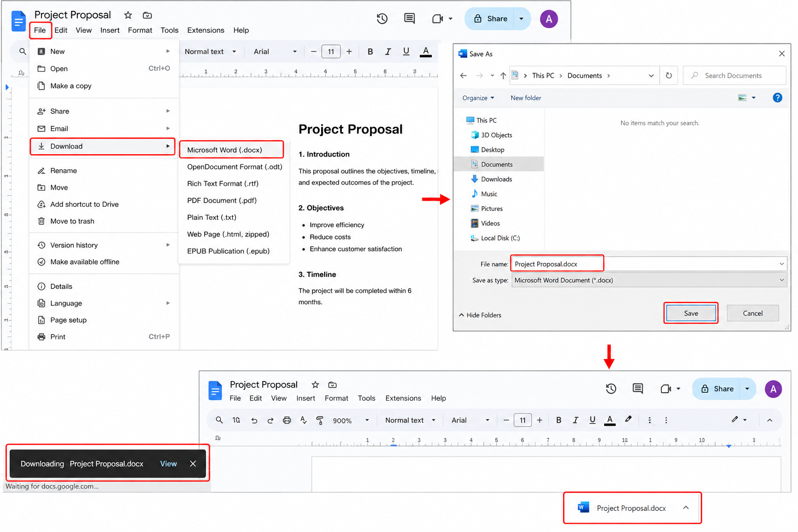The width and height of the screenshot is (798, 532).
Task: Toggle Italic in the bottom Docs toolbar
Action: 575,420
